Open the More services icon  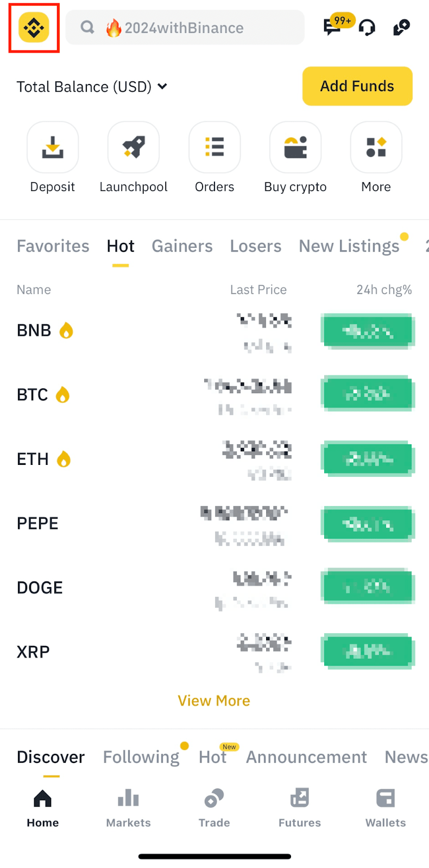click(376, 148)
